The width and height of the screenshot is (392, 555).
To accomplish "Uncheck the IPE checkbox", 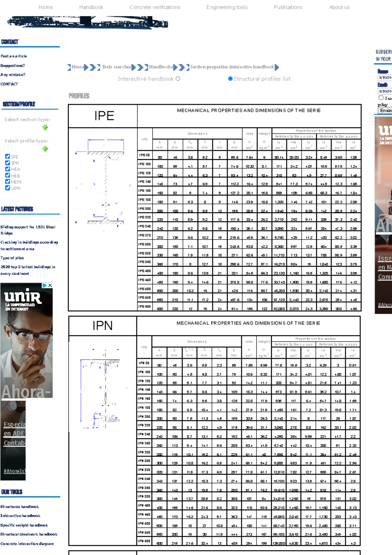I will point(8,157).
